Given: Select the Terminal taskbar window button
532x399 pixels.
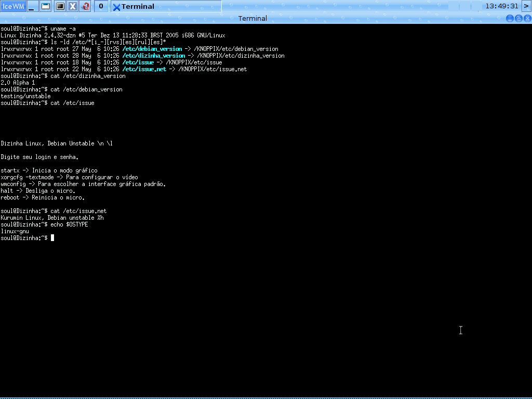Looking at the screenshot, I should point(166,6).
